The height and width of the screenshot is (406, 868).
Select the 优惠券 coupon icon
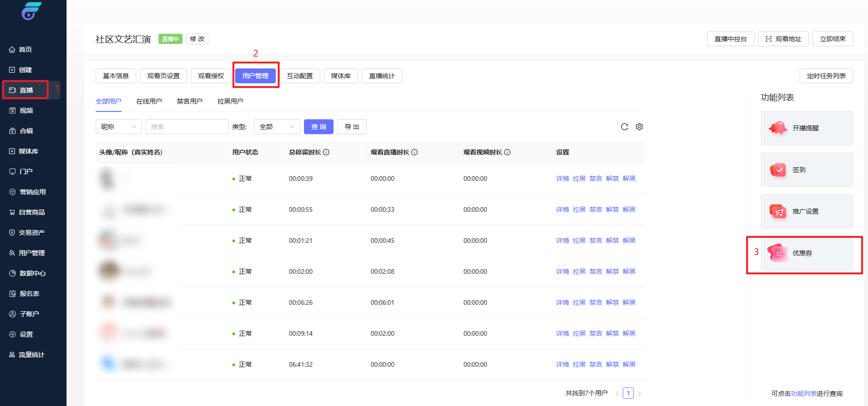[x=778, y=253]
